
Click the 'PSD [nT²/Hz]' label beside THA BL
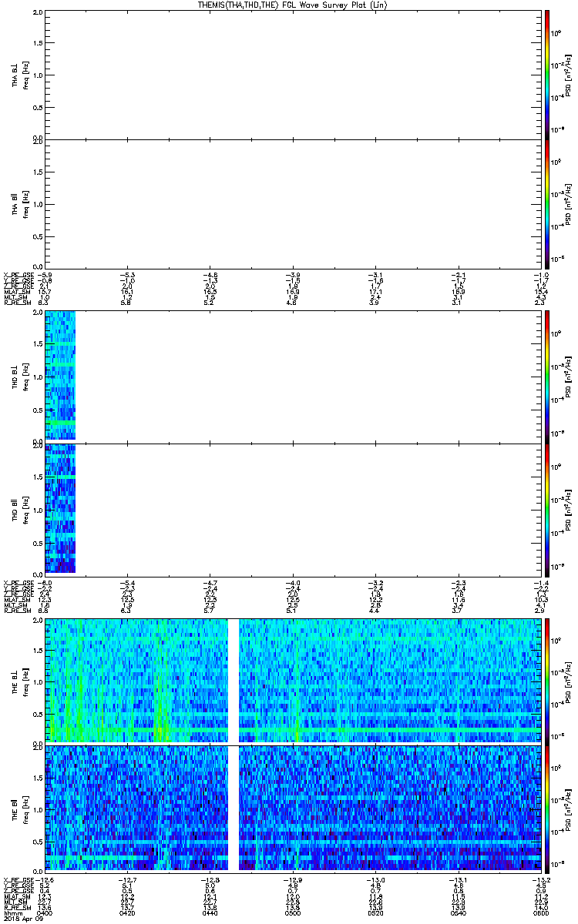tap(568, 75)
